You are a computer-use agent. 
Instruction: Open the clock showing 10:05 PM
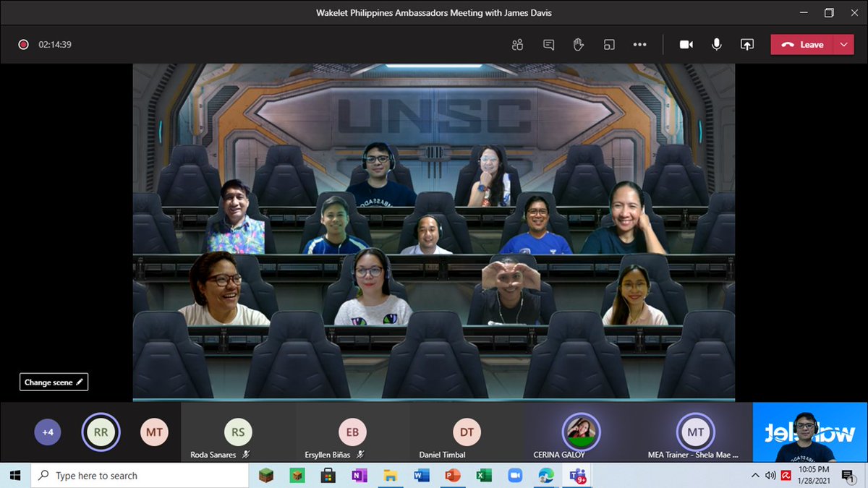pos(813,476)
